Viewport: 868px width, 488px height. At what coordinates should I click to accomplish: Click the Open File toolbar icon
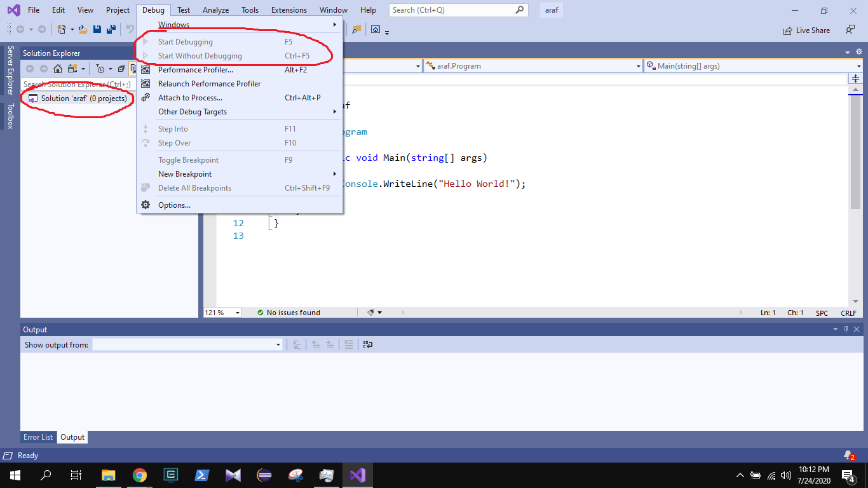pyautogui.click(x=83, y=29)
